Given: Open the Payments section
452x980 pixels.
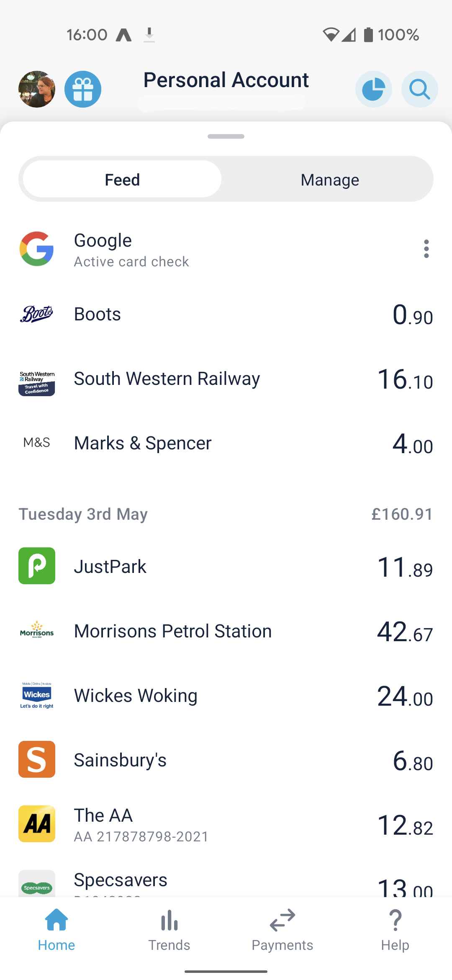Looking at the screenshot, I should click(x=282, y=927).
